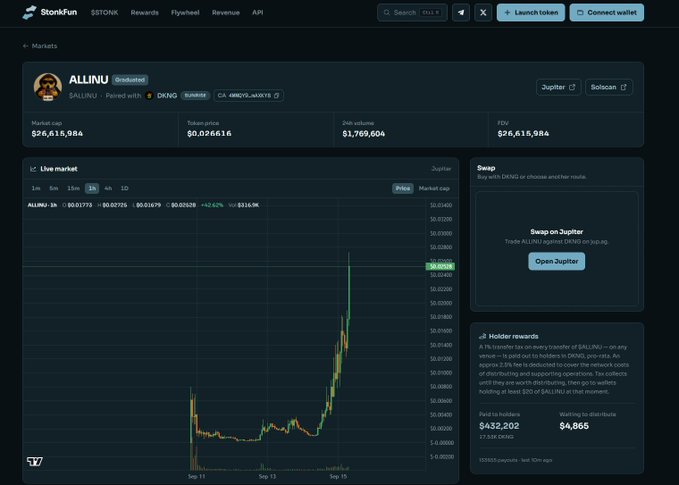Open the $STONK nav item
Screen dimensions: 679x485
click(x=104, y=13)
